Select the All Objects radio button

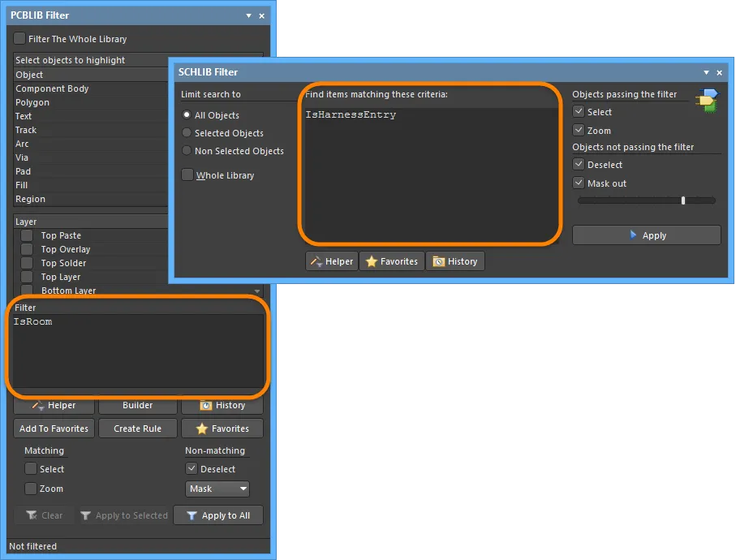coord(187,115)
